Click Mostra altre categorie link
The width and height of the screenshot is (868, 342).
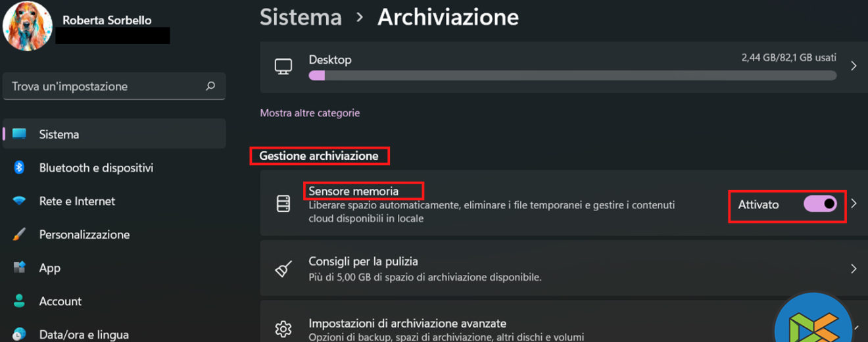310,113
